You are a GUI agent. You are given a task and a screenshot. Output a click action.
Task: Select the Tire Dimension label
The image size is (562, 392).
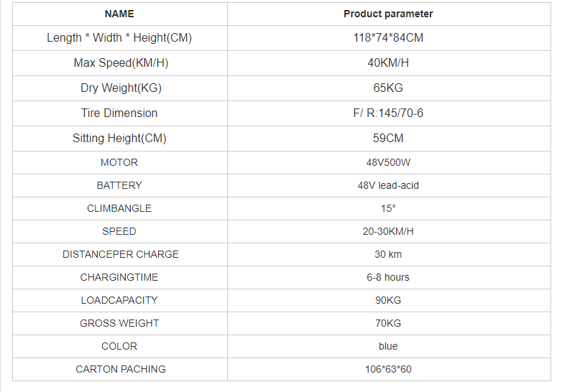(x=119, y=113)
